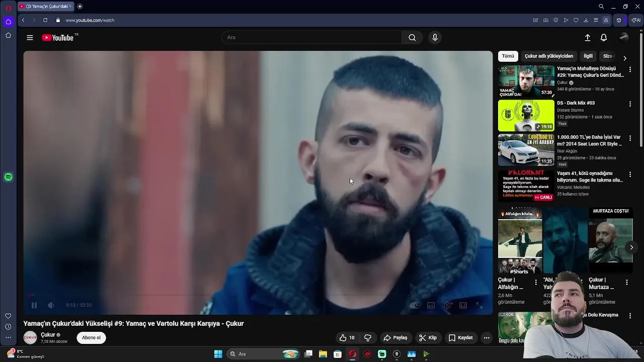Image resolution: width=644 pixels, height=362 pixels.
Task: Open Spotify in Opera sidebar
Action: 8,177
